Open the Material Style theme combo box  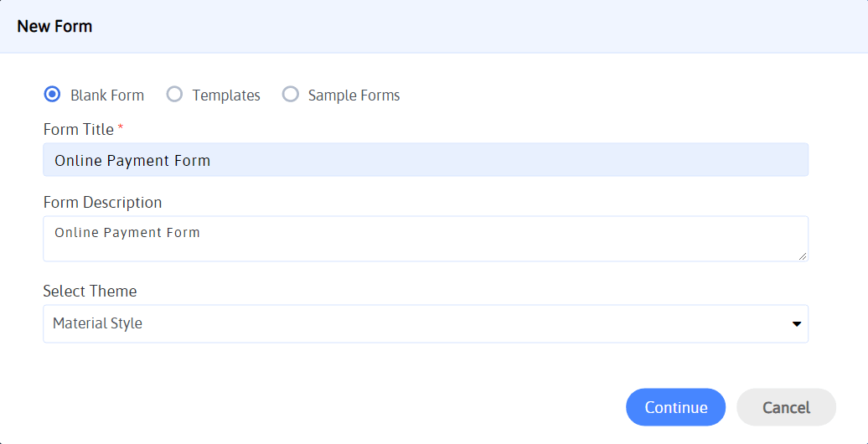426,323
